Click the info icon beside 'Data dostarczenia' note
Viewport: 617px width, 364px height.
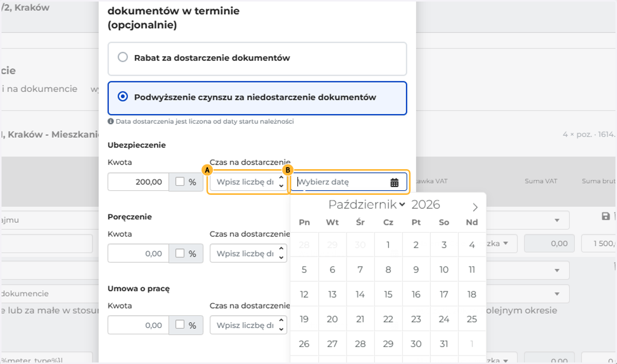pos(111,122)
